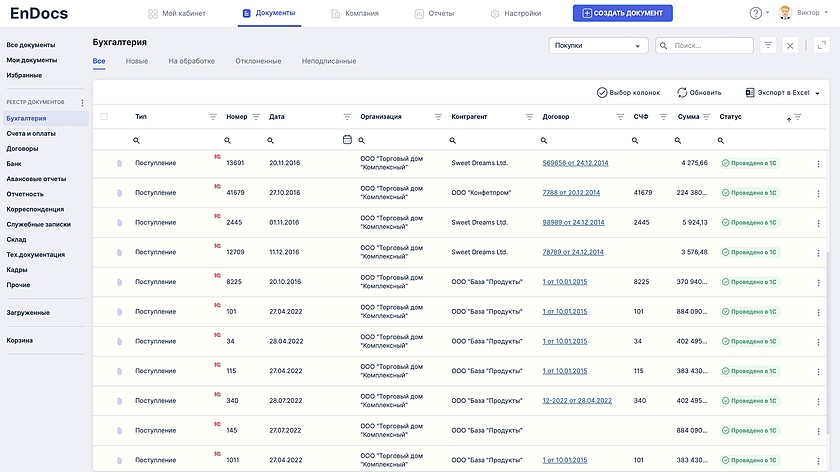The height and width of the screenshot is (472, 840).
Task: Click filter icon in Тип column header
Action: tap(213, 117)
